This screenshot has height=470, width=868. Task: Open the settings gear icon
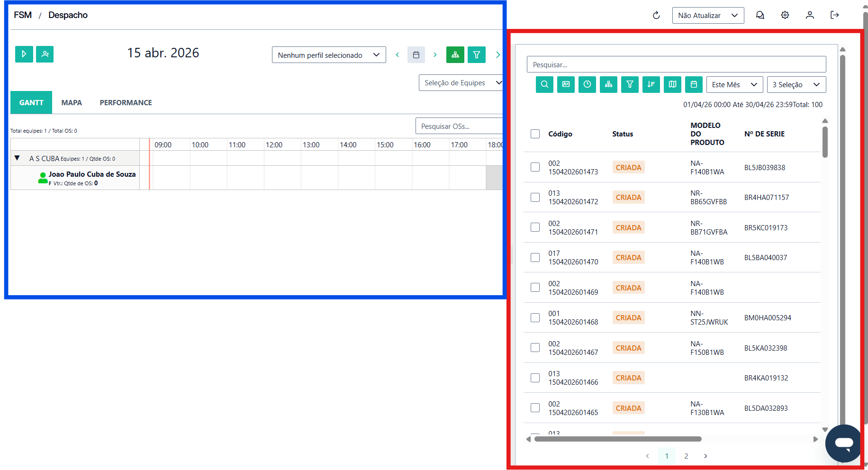(x=785, y=15)
